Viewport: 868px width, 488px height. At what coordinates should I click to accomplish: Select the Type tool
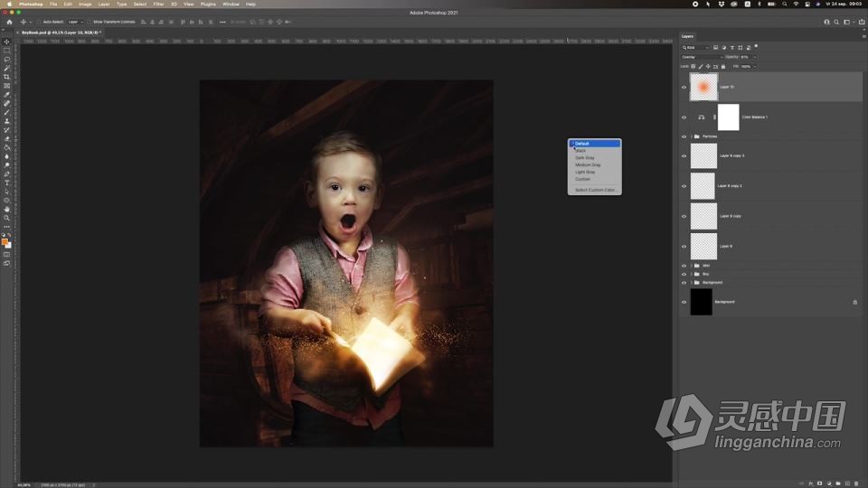[x=6, y=183]
